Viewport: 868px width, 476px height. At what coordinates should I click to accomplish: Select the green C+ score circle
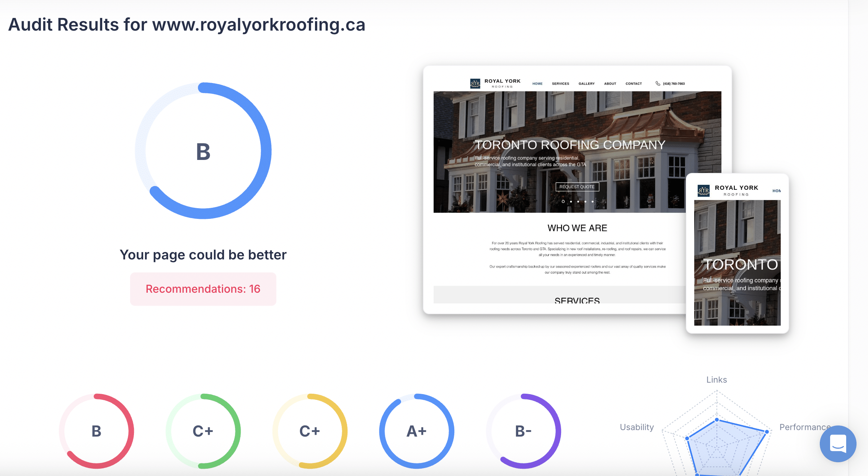coord(203,431)
